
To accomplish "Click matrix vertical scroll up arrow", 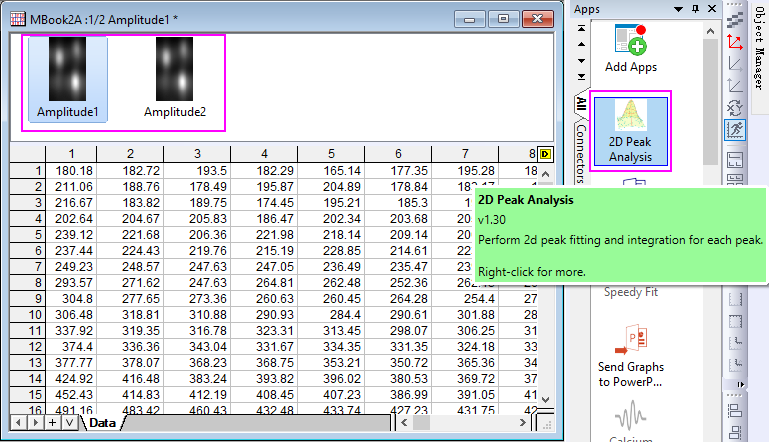I will [545, 174].
